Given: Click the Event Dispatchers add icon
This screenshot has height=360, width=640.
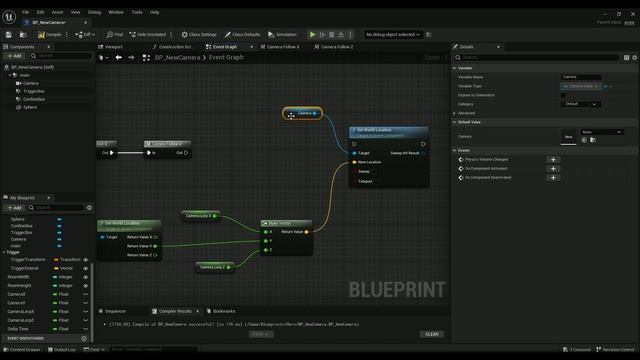Looking at the screenshot, I should pyautogui.click(x=84, y=338).
